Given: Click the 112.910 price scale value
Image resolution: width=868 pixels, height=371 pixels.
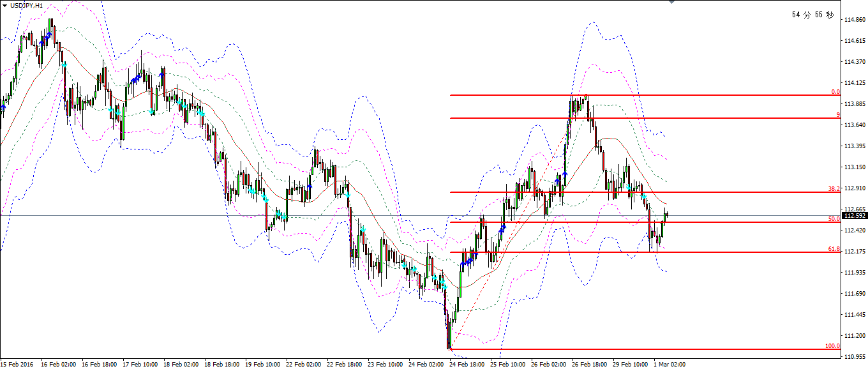Looking at the screenshot, I should point(855,188).
